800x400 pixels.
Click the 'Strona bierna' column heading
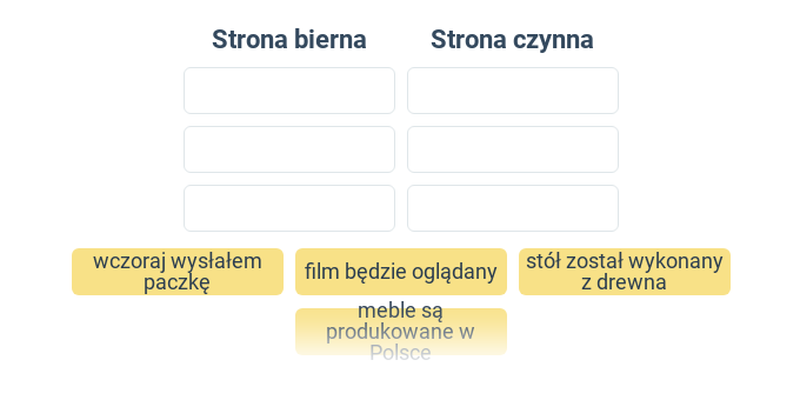coord(289,39)
